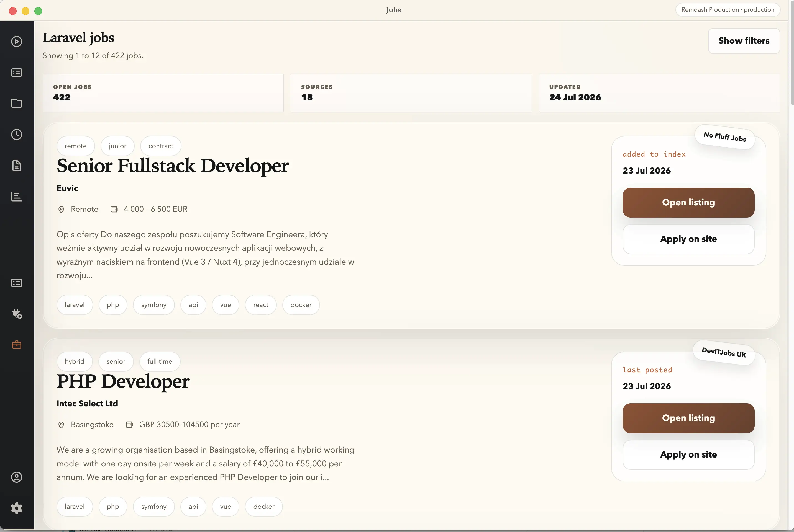
Task: Click api tag in PHP Developer card
Action: pyautogui.click(x=193, y=507)
